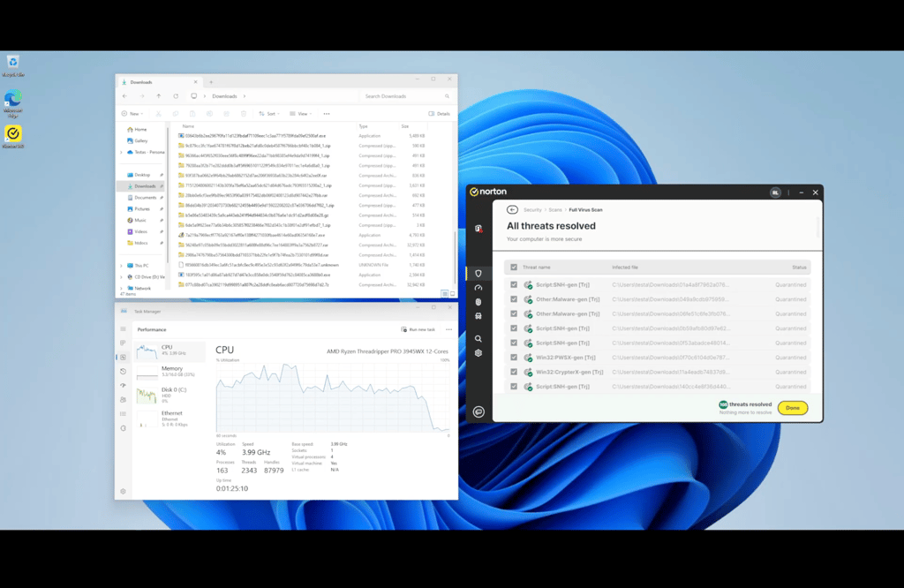The height and width of the screenshot is (588, 904).
Task: Open the Sort dropdown in File Explorer
Action: [x=269, y=114]
